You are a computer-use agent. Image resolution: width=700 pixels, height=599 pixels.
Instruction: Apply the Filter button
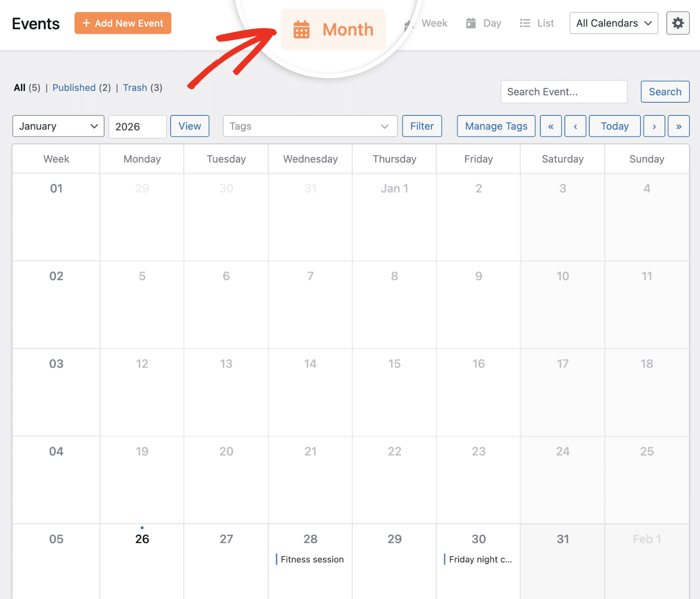[x=421, y=126]
